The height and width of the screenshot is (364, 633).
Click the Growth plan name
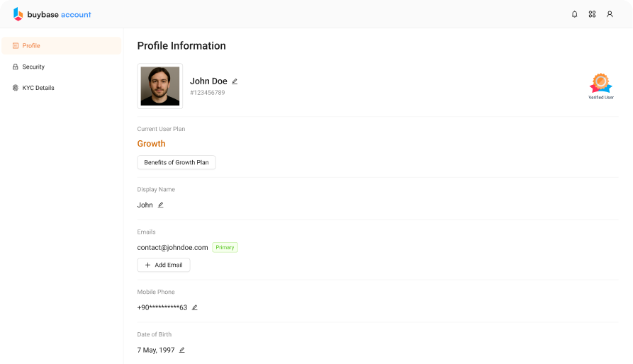(152, 144)
